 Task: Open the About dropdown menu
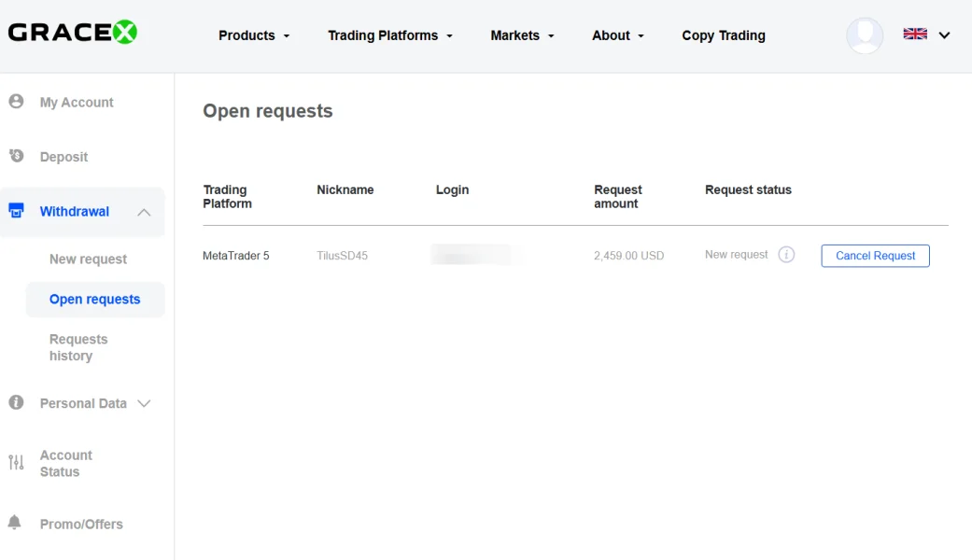click(x=618, y=35)
